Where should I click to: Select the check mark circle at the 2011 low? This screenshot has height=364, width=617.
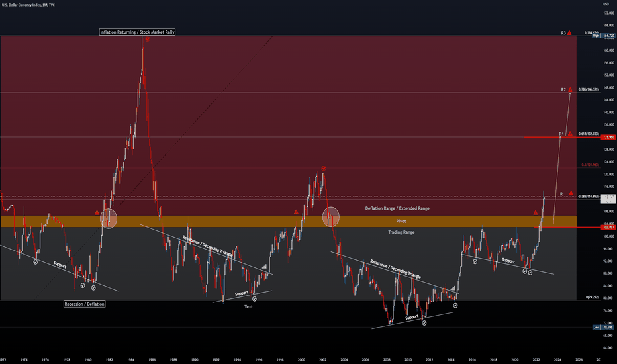[x=424, y=323]
